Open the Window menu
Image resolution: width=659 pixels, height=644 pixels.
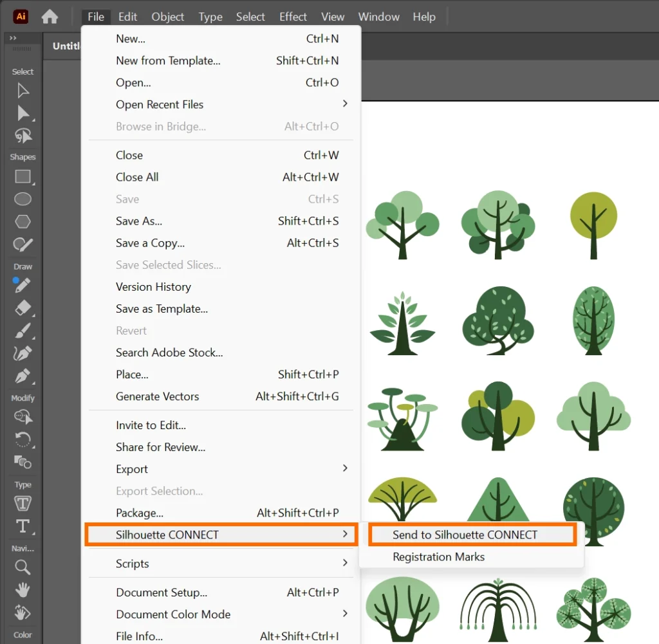(378, 17)
